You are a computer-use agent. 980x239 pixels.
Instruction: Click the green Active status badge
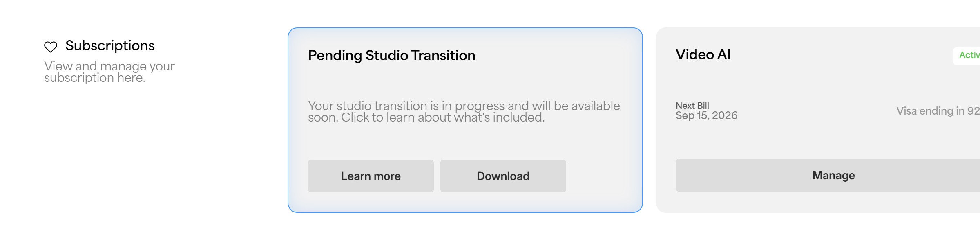(969, 55)
